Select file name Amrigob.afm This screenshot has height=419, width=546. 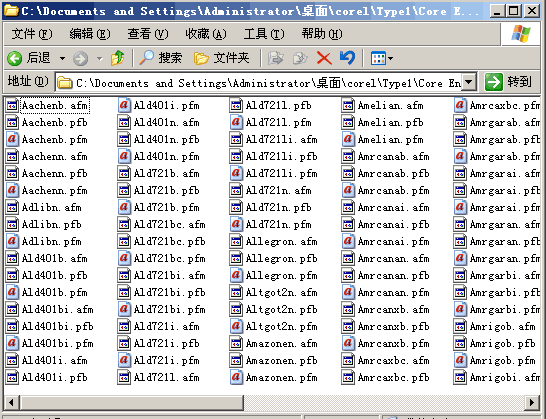point(502,327)
